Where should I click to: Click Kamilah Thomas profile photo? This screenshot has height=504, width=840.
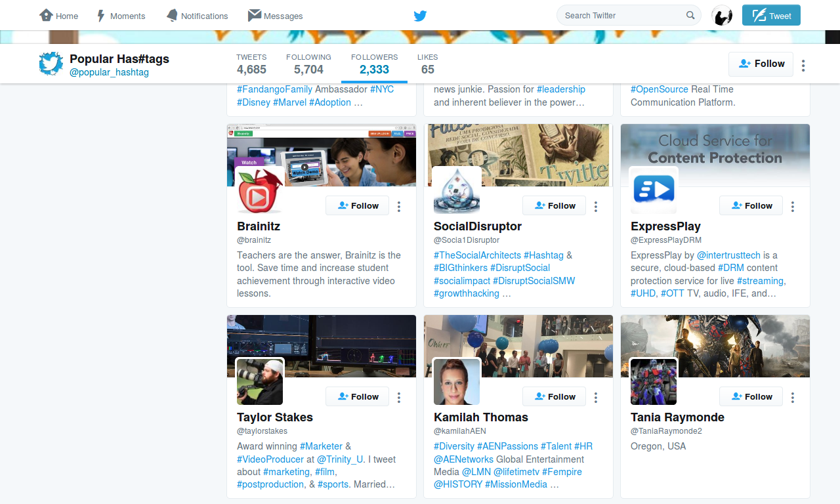click(x=457, y=381)
